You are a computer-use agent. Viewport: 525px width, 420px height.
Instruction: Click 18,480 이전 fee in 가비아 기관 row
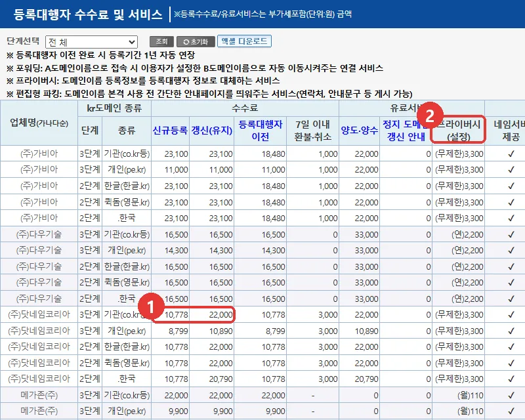coord(273,154)
